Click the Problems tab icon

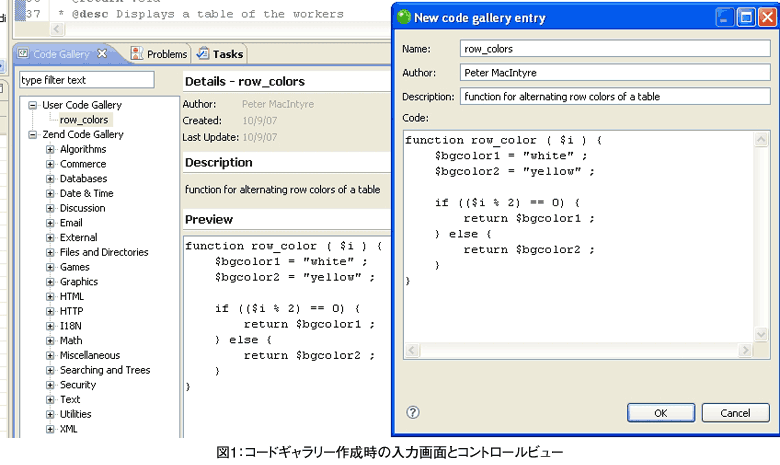[136, 54]
